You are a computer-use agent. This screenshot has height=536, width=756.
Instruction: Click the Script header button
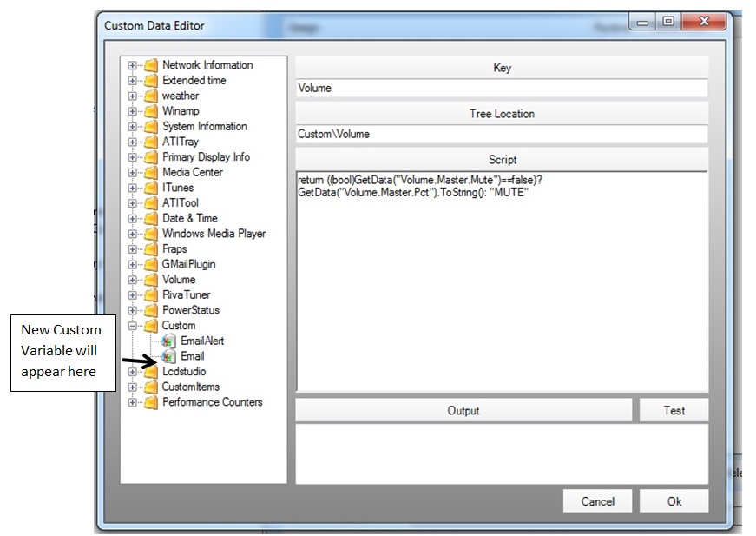click(x=502, y=160)
